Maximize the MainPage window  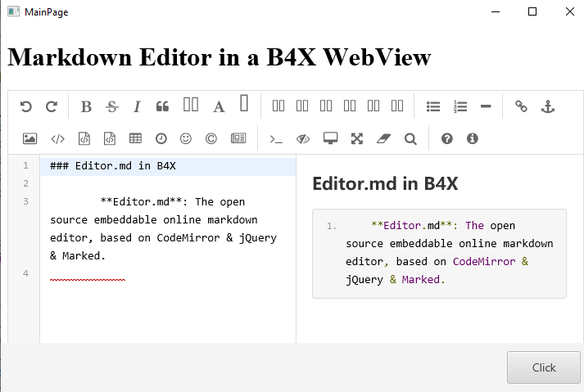pos(532,12)
